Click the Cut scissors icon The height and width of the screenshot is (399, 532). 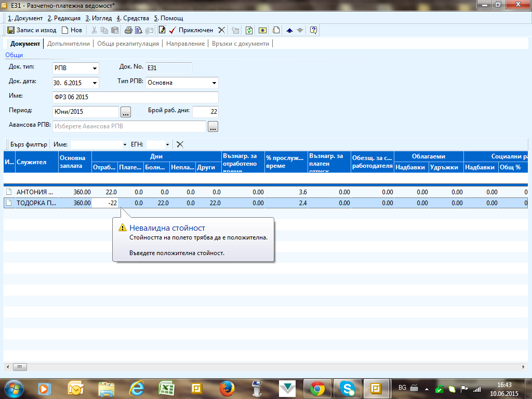coord(94,30)
